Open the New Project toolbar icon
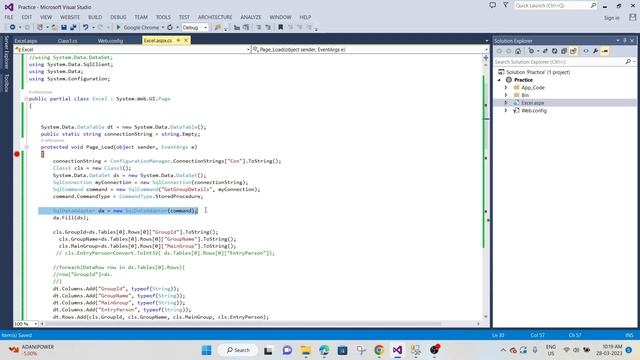The width and height of the screenshot is (640, 360). click(40, 27)
